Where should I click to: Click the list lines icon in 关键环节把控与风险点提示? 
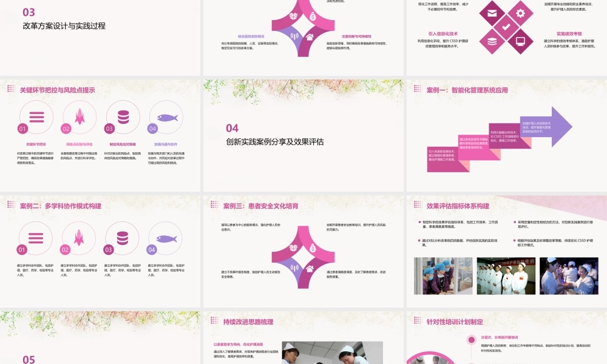tap(37, 117)
